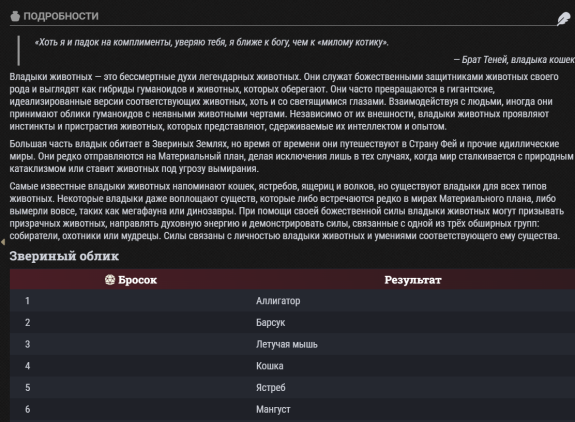Roll the dice icon next to Бросок
Screen dimensions: 575x422
click(x=110, y=280)
